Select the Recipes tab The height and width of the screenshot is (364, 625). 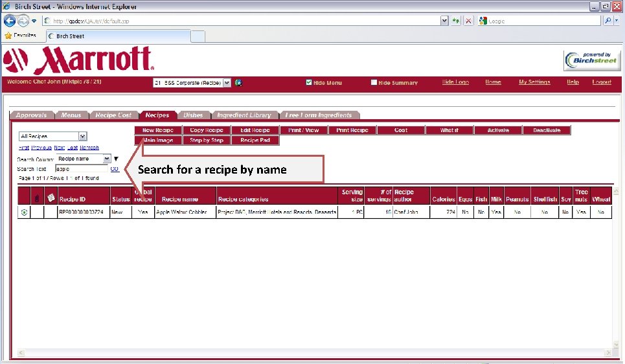click(157, 115)
